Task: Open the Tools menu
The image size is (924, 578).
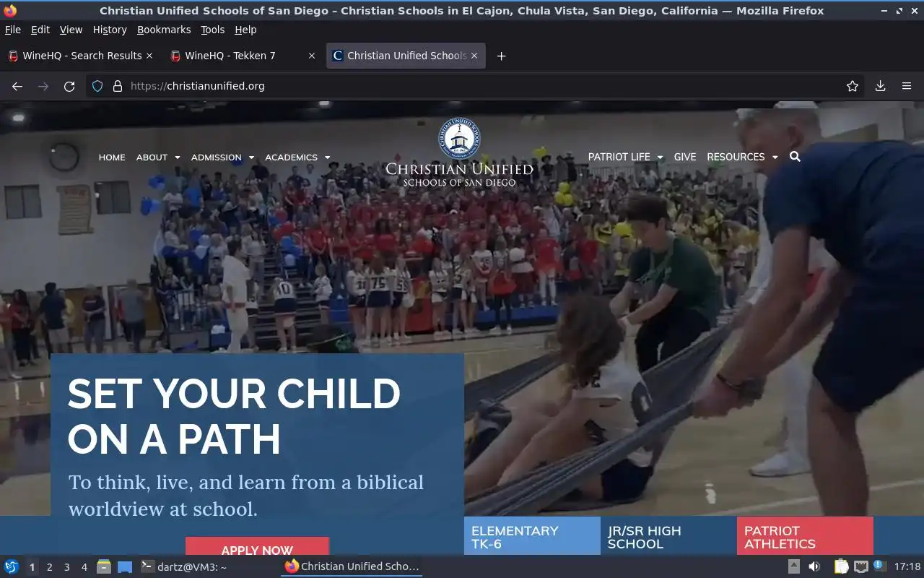Action: coord(213,30)
